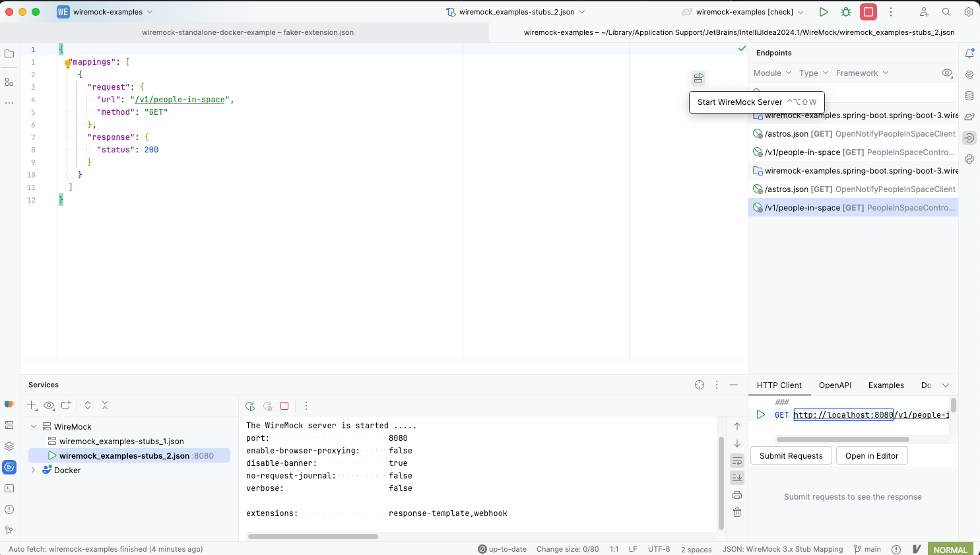
Task: Run the GET request gutter arrow
Action: pyautogui.click(x=761, y=414)
